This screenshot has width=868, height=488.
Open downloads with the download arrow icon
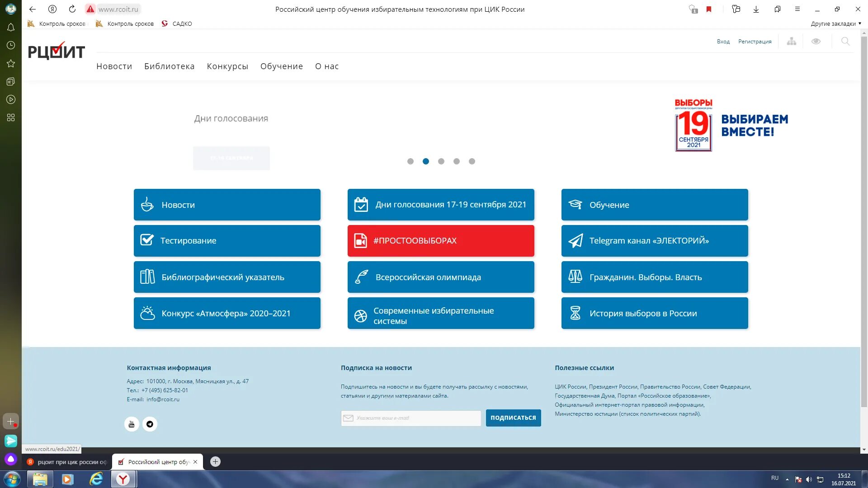click(x=756, y=9)
